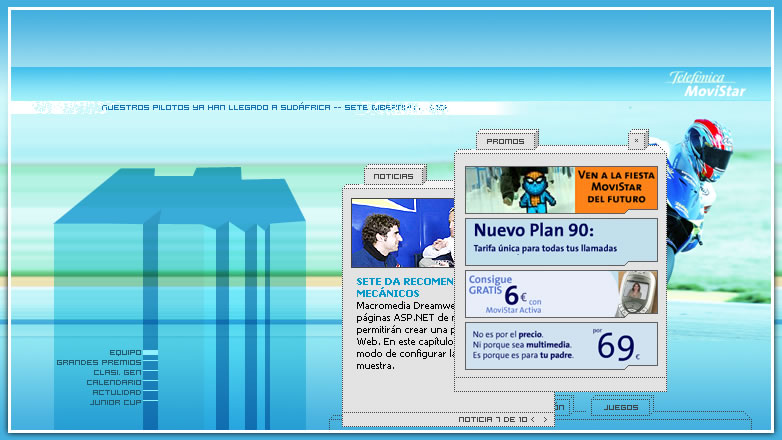Screen dimensions: 782x440
Task: Open the 'SETE DA RECOMEN...' news headline
Action: click(x=405, y=287)
